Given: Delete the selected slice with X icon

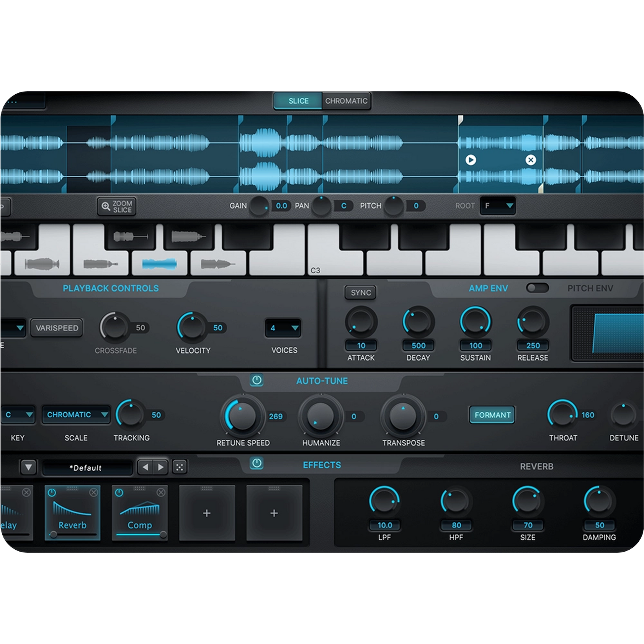Looking at the screenshot, I should coord(531,160).
